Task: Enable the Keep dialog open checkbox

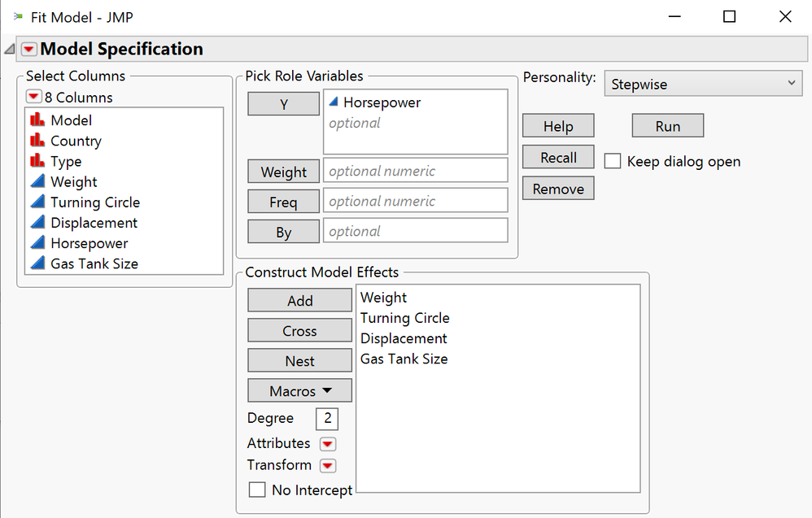Action: pos(612,161)
